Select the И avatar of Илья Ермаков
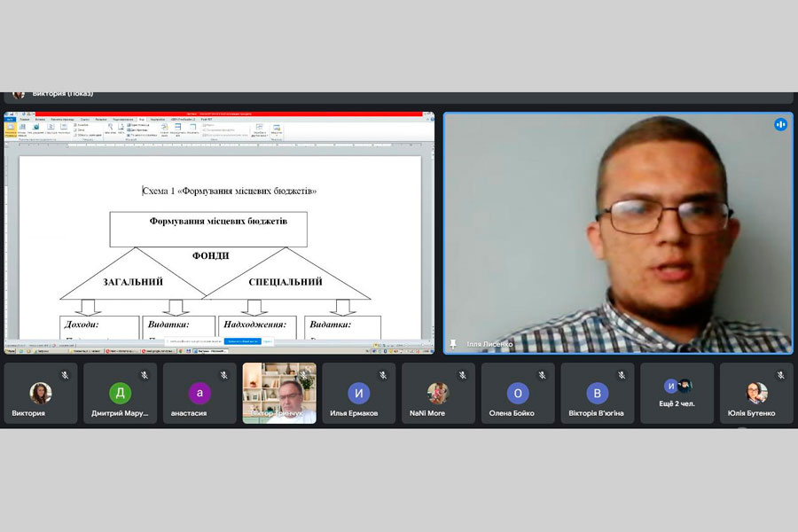Image resolution: width=798 pixels, height=532 pixels. [359, 393]
